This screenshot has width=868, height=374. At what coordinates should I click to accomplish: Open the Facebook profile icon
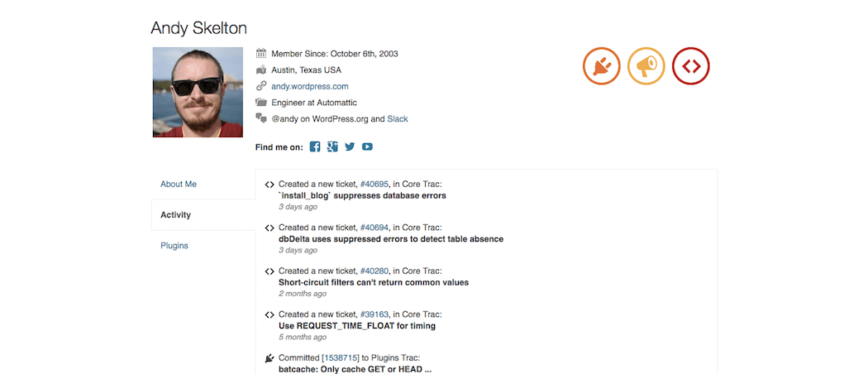coord(315,146)
